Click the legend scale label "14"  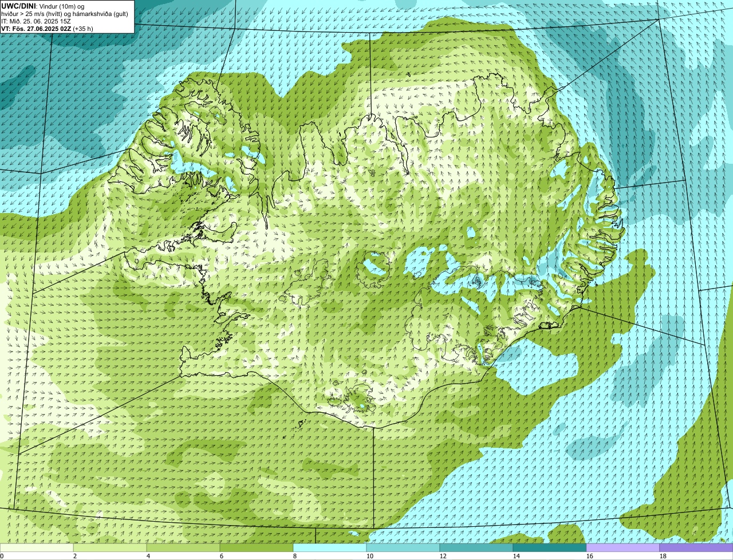click(x=517, y=556)
